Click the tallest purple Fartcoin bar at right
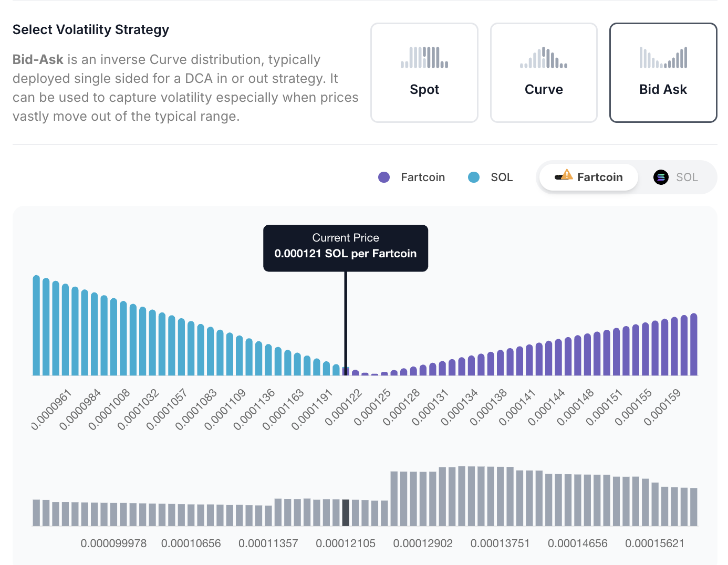728x565 pixels. pos(693,344)
